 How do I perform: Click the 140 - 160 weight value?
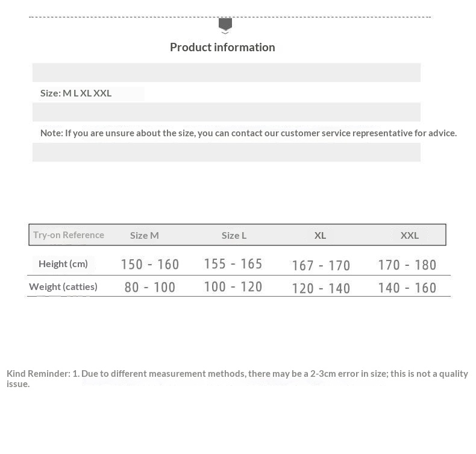point(407,288)
